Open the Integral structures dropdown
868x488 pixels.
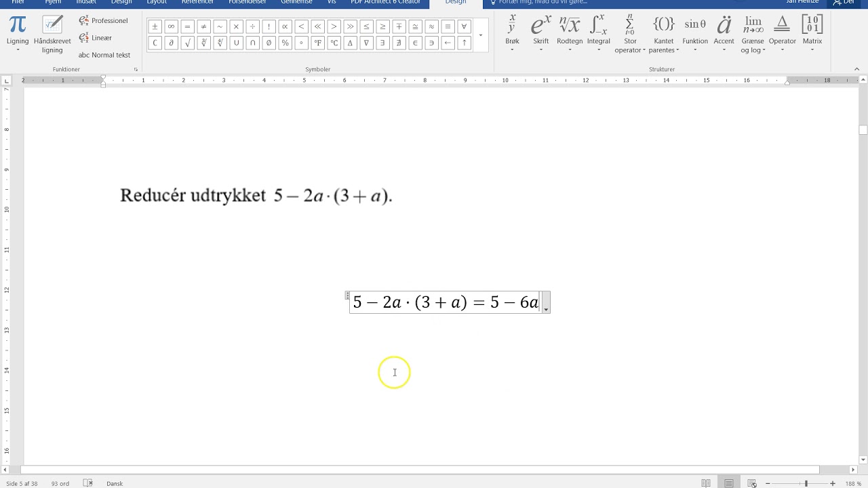click(598, 34)
